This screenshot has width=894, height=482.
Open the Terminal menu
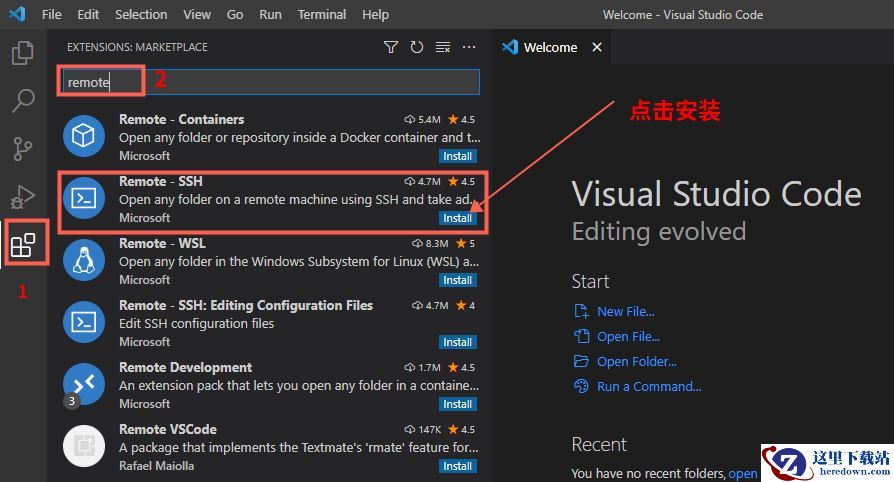tap(322, 14)
